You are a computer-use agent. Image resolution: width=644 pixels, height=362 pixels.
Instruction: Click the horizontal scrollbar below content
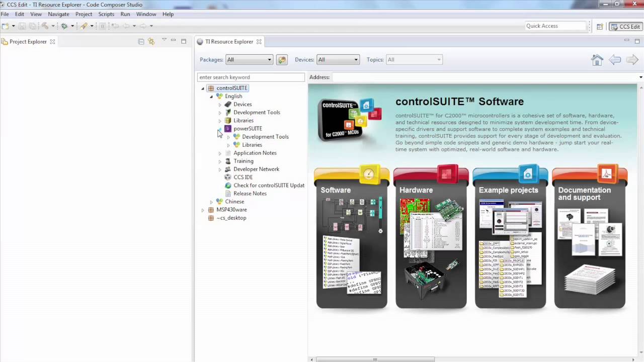(x=375, y=359)
